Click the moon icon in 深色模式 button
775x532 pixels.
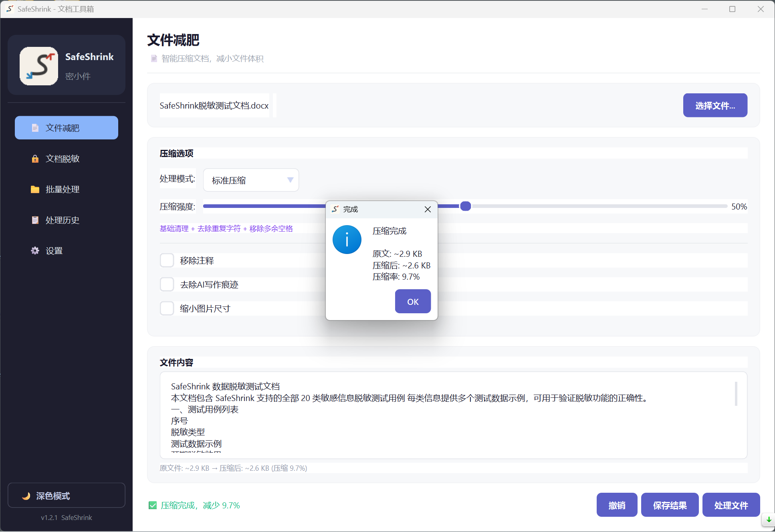point(26,496)
